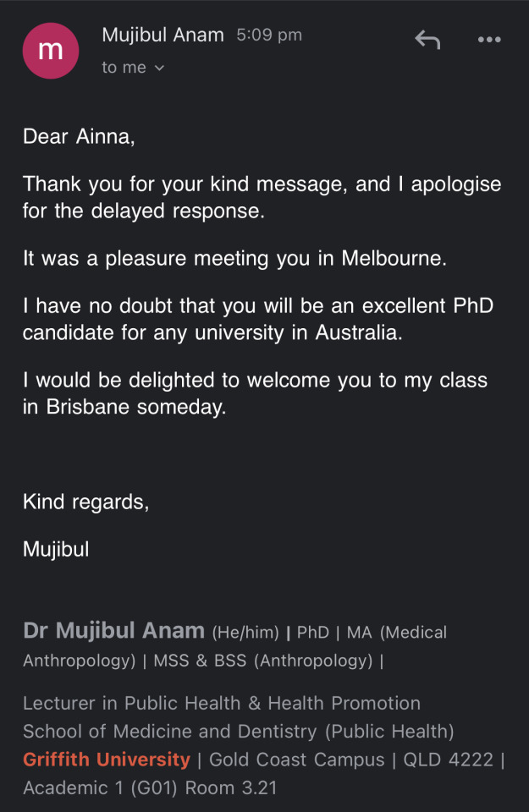This screenshot has height=812, width=529.
Task: Tap "Academic 1 (G01) Room 3.21" address
Action: (150, 787)
